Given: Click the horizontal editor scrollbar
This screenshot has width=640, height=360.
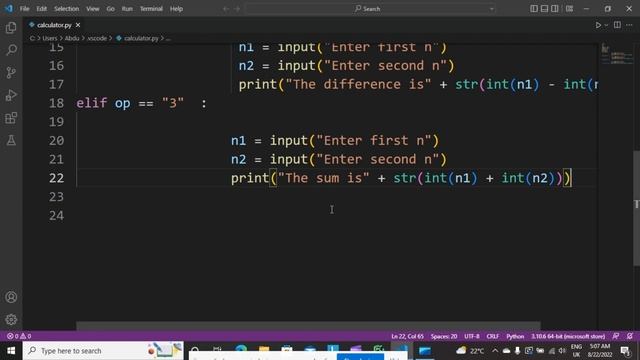Looking at the screenshot, I should coord(308,326).
